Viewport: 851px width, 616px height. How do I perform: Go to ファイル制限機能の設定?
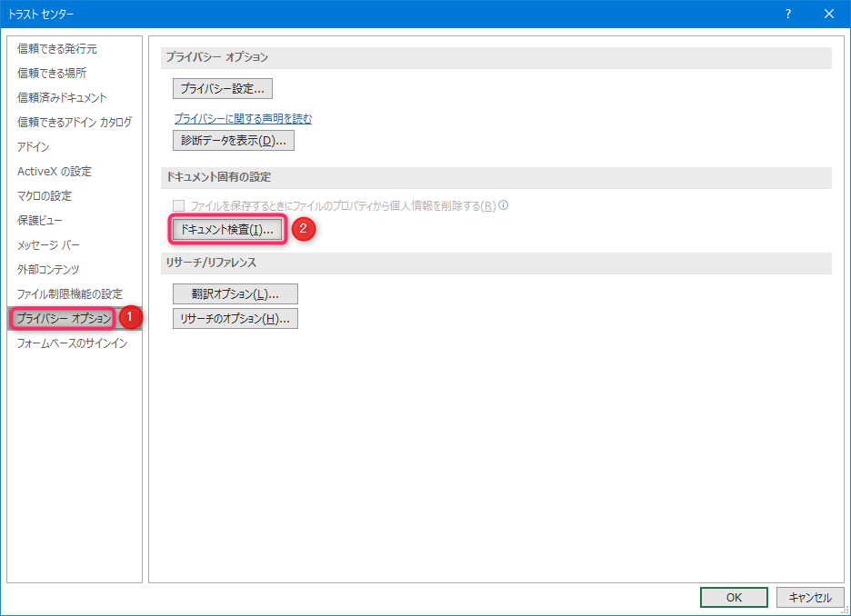point(69,293)
